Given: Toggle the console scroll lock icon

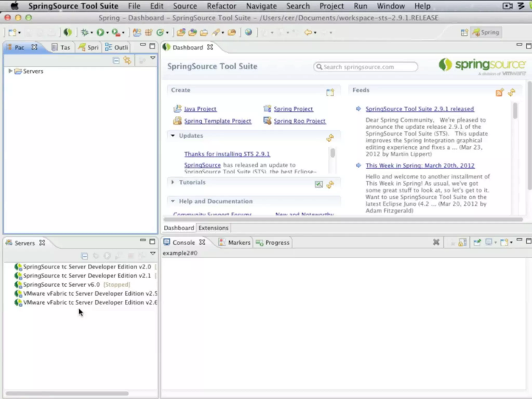Looking at the screenshot, I should (462, 242).
